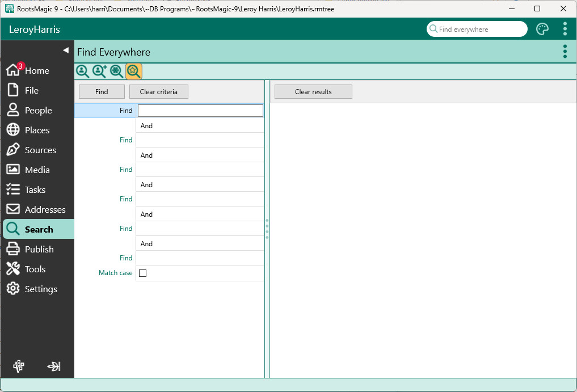Click the highlighted Find Everywhere star magnifier icon
This screenshot has width=577, height=392.
tap(134, 71)
